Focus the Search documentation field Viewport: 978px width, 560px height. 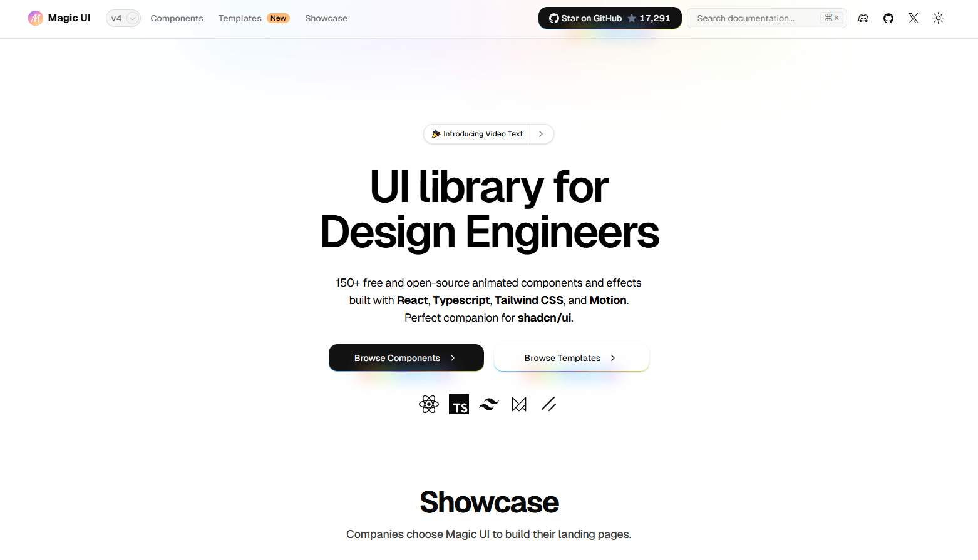(x=767, y=18)
